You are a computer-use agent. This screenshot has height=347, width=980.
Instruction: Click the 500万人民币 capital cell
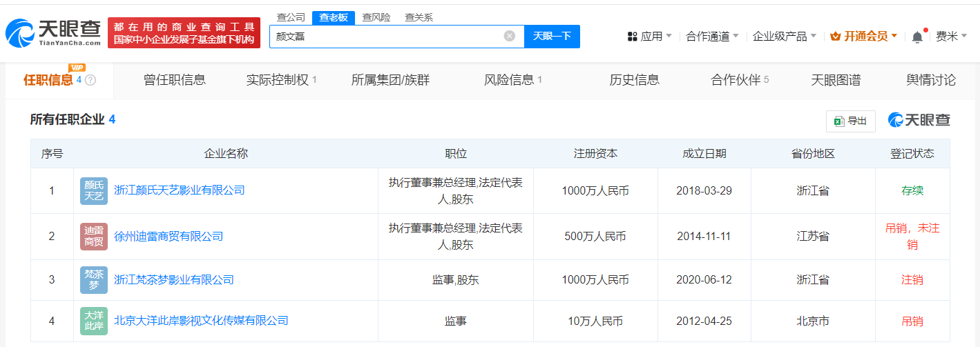tap(595, 237)
